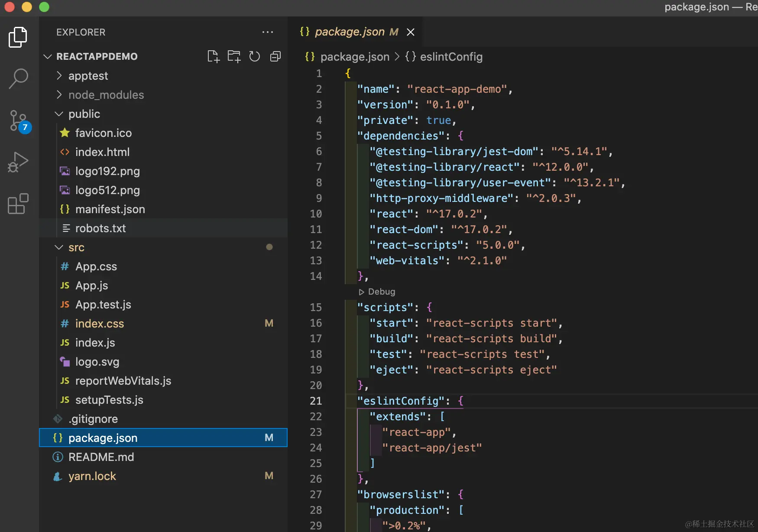The height and width of the screenshot is (532, 758).
Task: Open the Search view in activity bar
Action: tap(18, 79)
